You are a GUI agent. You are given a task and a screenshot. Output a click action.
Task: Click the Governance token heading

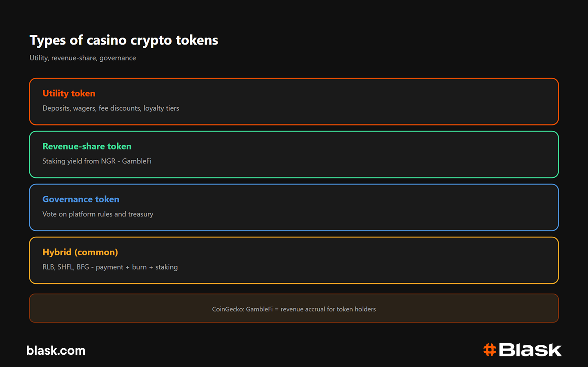[x=81, y=199]
